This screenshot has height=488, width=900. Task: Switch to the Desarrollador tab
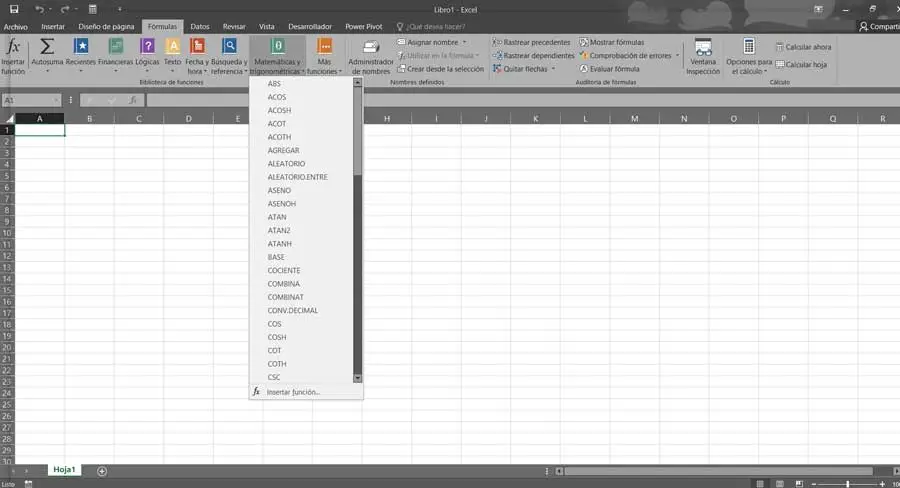(310, 26)
